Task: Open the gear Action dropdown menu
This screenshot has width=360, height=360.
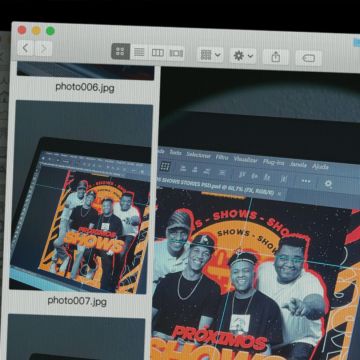Action: [243, 56]
